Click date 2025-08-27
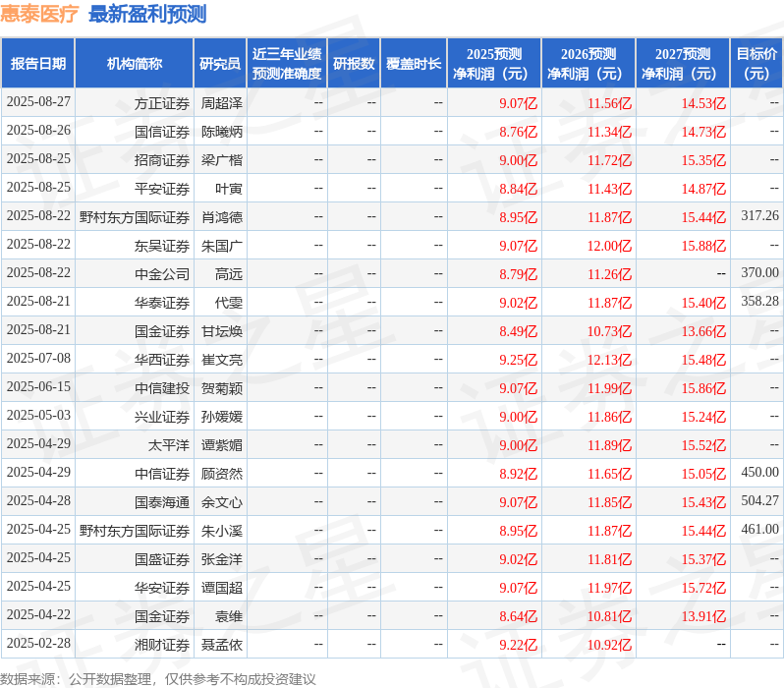The image size is (784, 688). [x=38, y=101]
